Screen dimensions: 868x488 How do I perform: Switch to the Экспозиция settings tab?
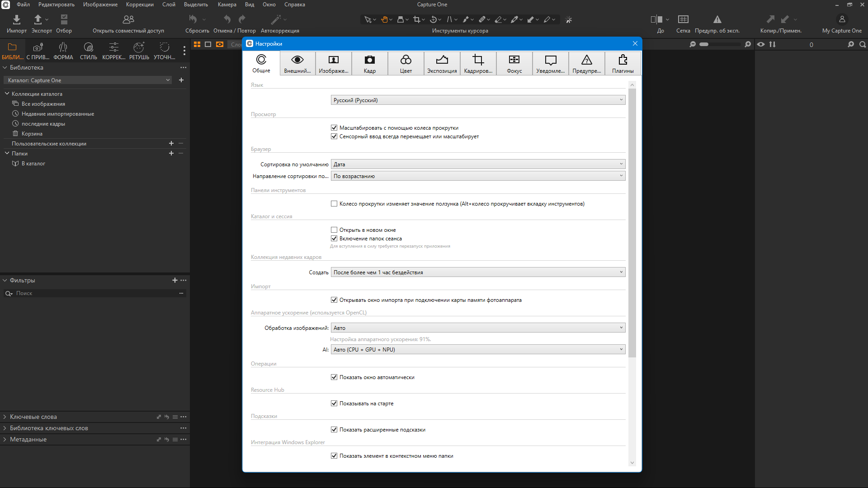point(442,63)
